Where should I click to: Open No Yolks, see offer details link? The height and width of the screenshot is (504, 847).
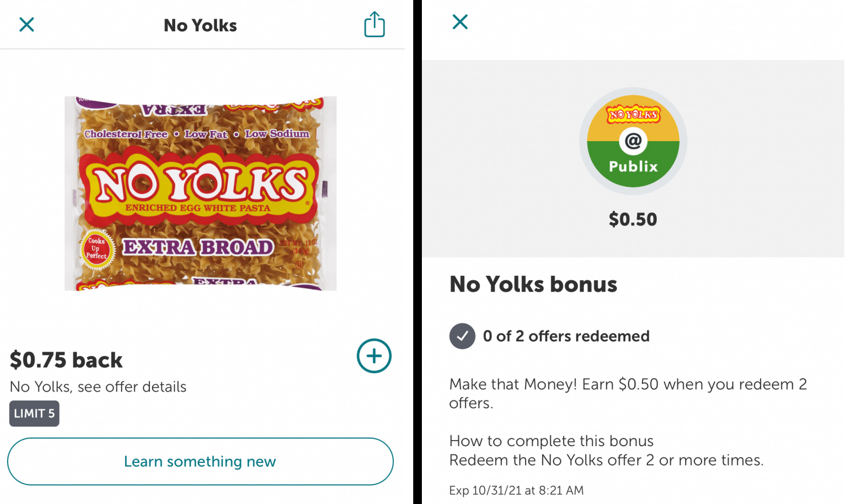[x=98, y=387]
